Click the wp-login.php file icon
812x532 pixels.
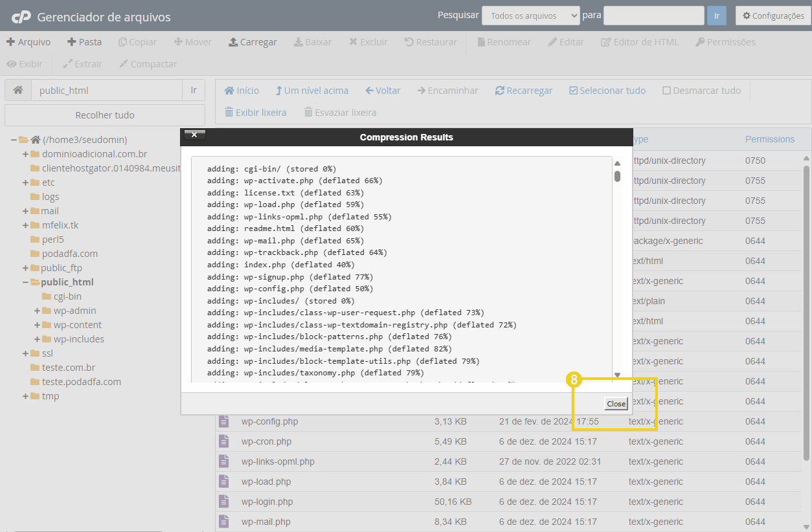click(224, 502)
